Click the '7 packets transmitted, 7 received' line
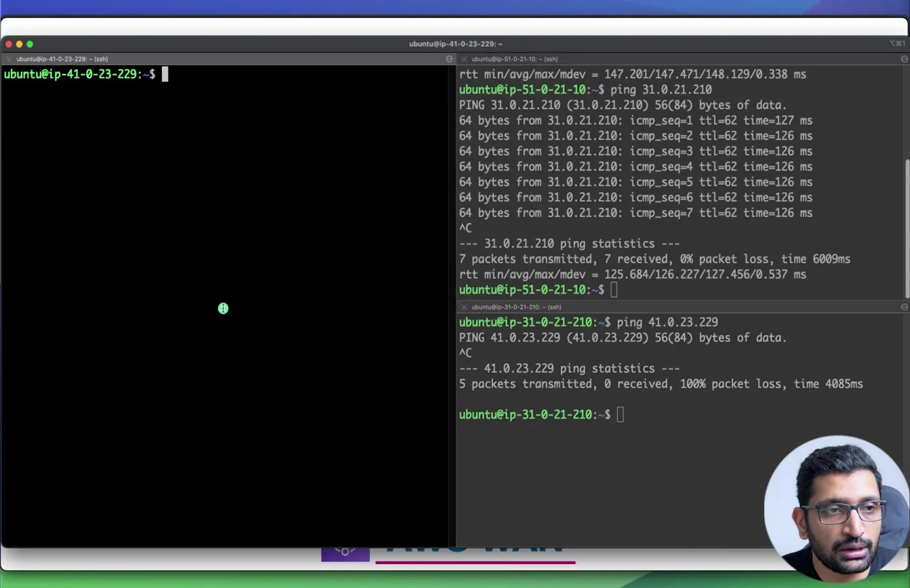The height and width of the screenshot is (588, 910). [x=655, y=259]
